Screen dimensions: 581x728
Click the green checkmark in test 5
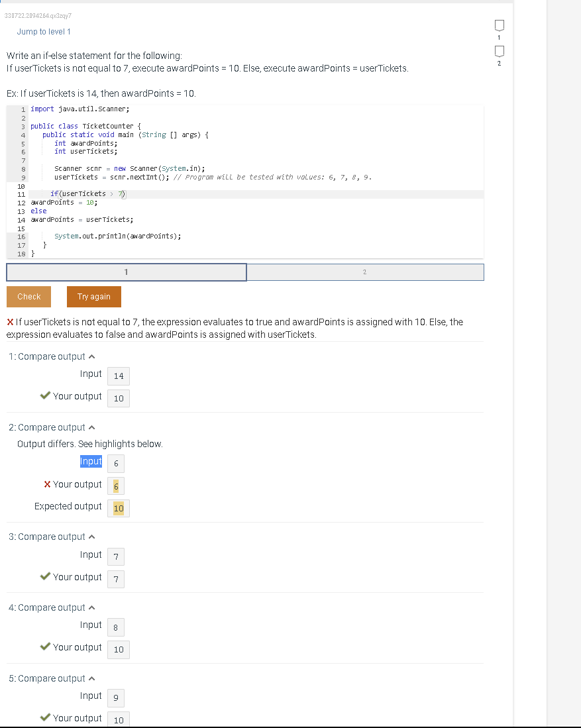(x=45, y=717)
